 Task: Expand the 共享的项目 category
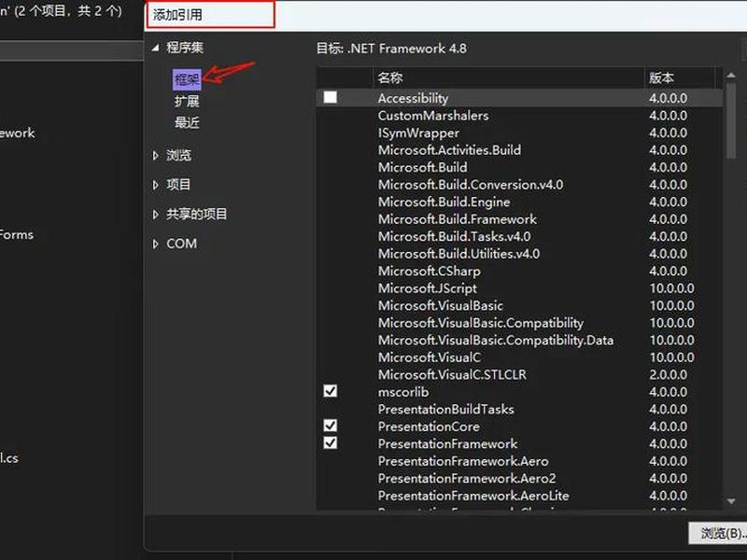coord(155,215)
